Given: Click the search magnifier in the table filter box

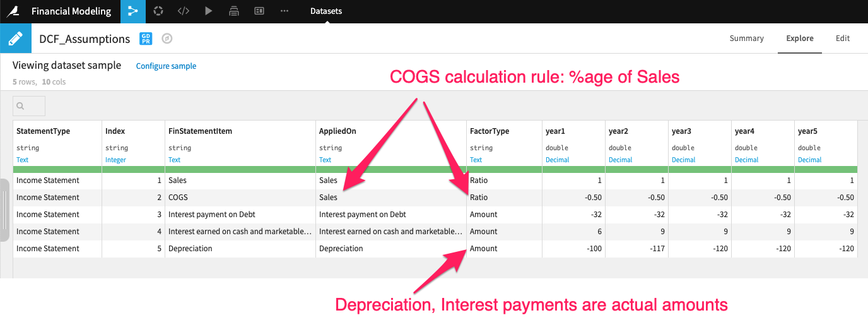Looking at the screenshot, I should (21, 106).
